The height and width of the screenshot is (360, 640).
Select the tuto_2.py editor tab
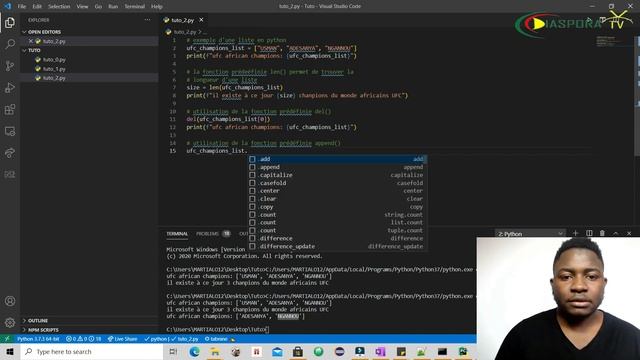click(x=182, y=20)
